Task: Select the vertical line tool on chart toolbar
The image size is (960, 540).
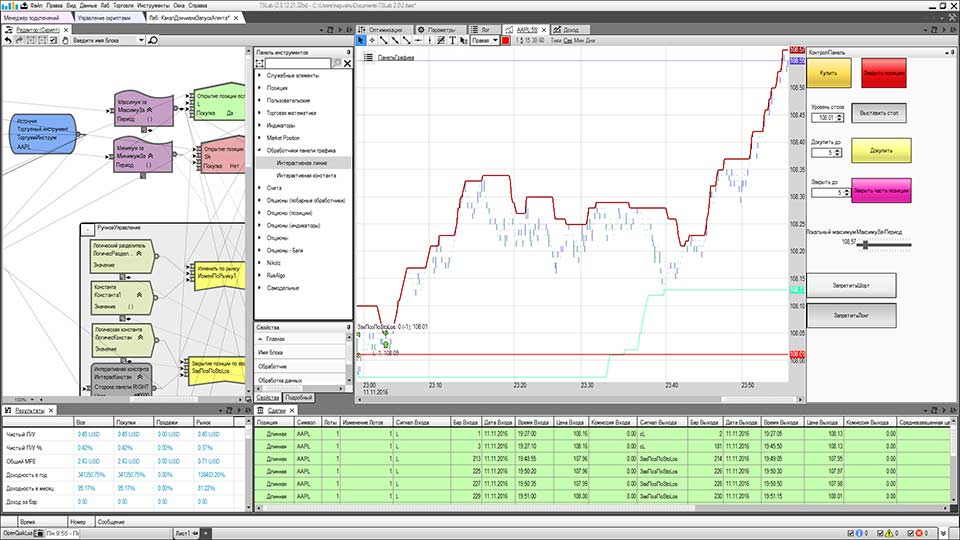Action: pos(430,40)
